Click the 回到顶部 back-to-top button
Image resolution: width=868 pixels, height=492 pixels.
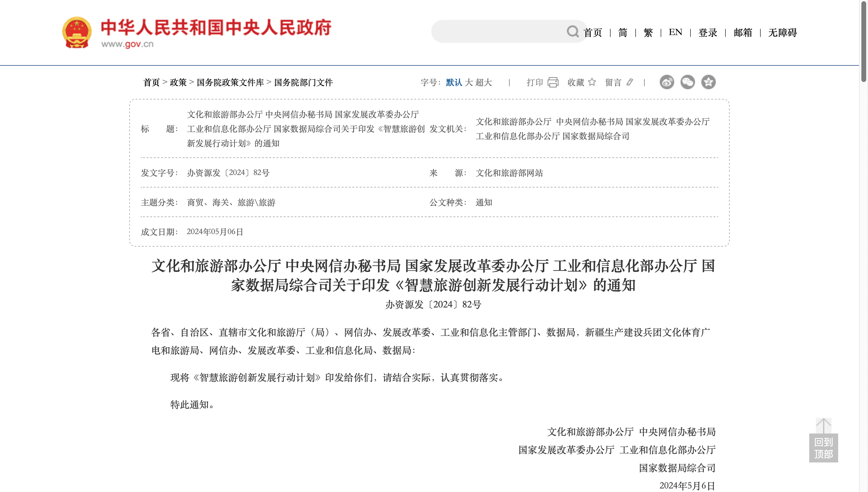(x=823, y=440)
